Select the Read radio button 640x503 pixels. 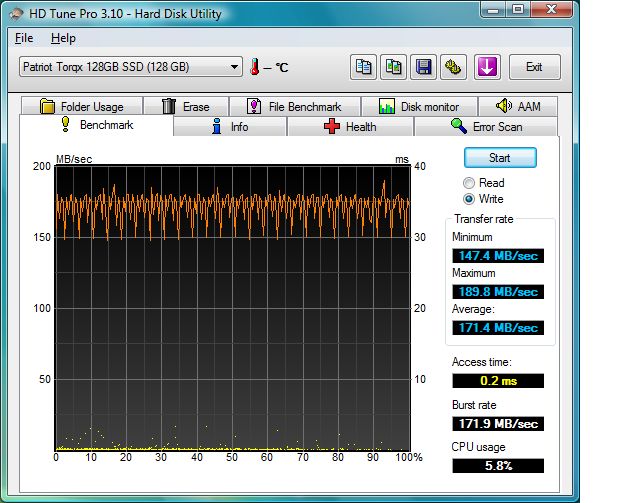pos(469,183)
